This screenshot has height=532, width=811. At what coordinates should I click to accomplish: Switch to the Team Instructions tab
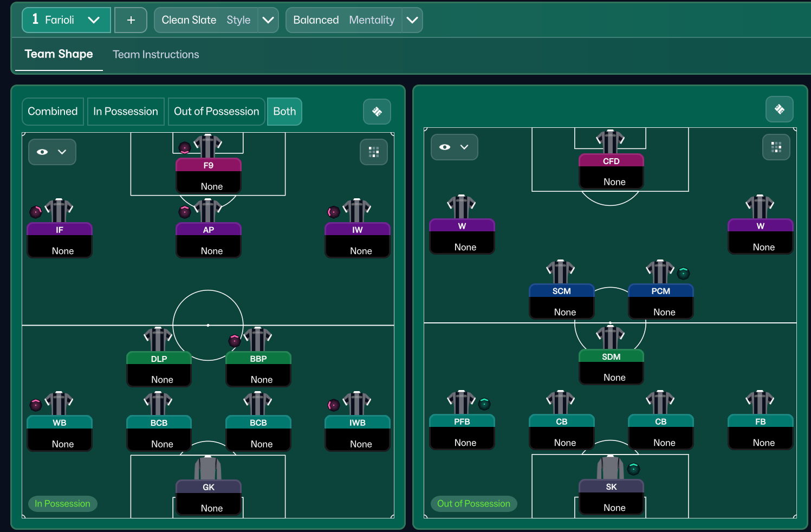click(x=155, y=55)
